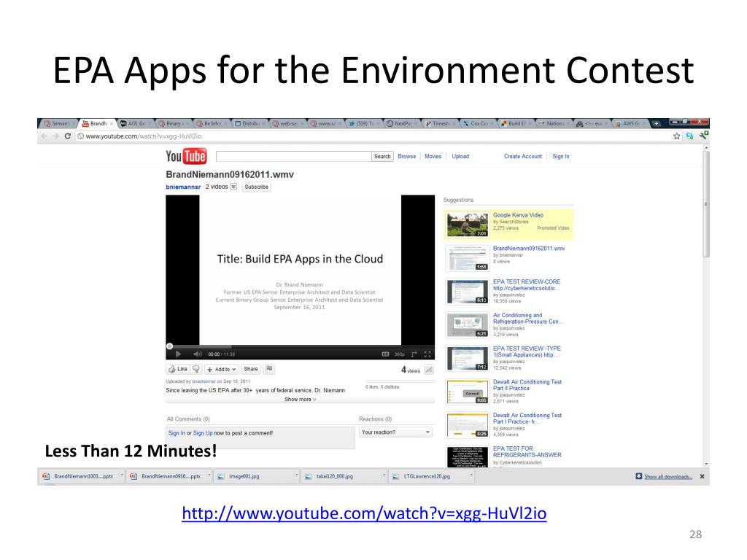Switch to the Binary browser tab
The width and height of the screenshot is (747, 560).
click(173, 123)
